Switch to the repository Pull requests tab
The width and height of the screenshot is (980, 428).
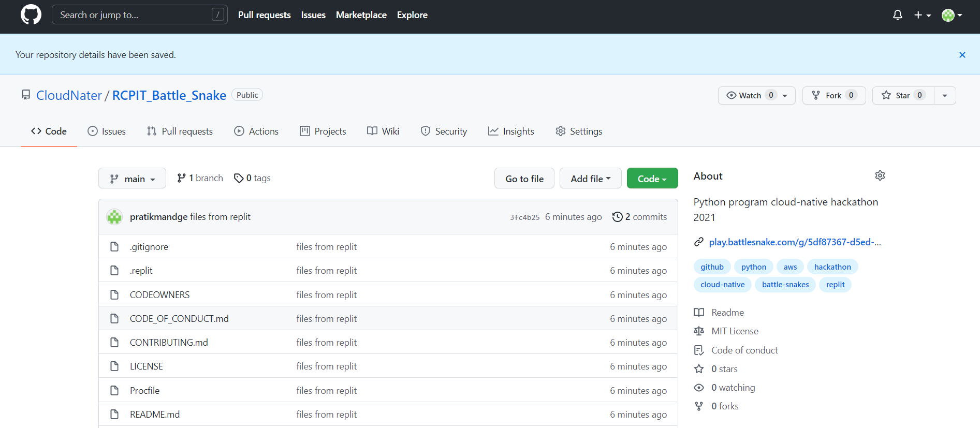180,131
